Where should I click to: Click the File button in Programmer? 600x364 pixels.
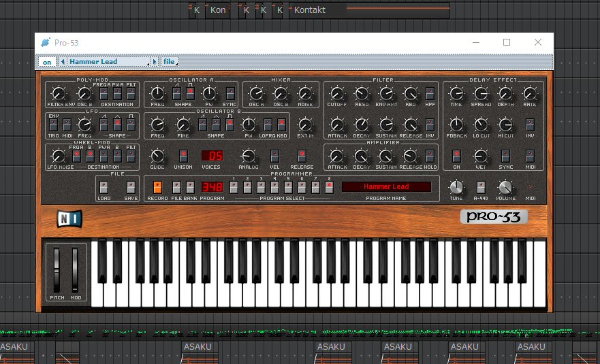coord(176,187)
